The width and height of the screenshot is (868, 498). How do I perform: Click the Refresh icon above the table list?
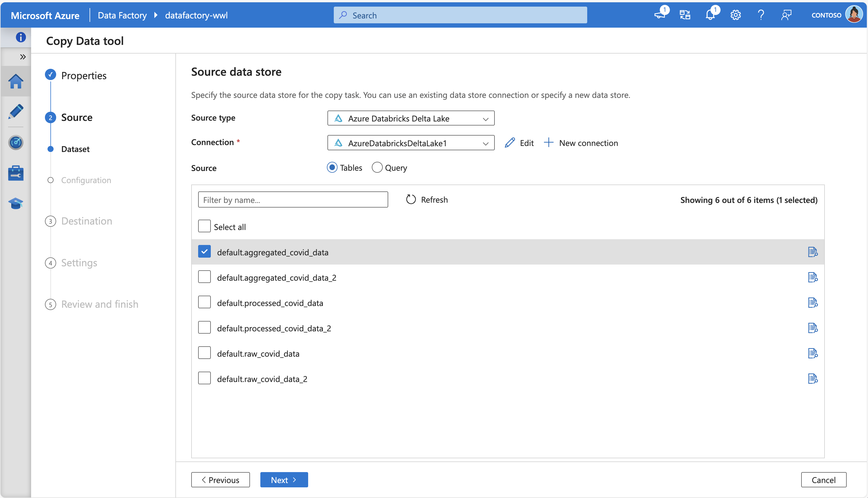coord(411,199)
